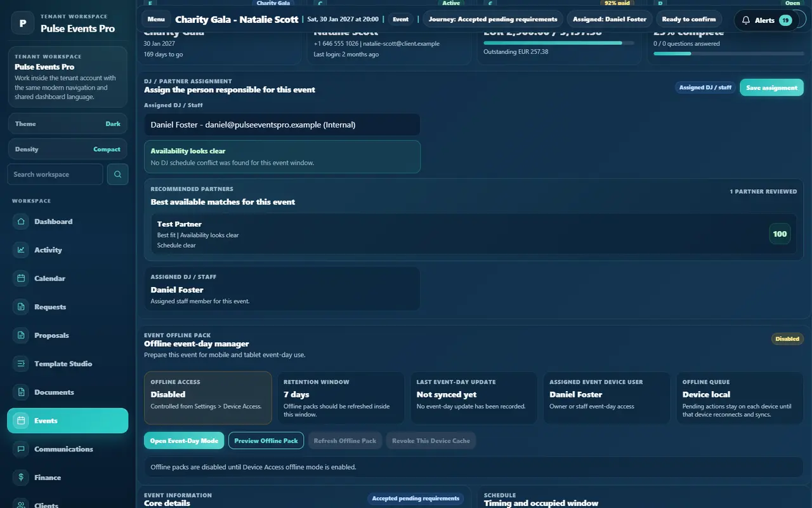Click the Documents icon in sidebar
Screen dimensions: 812x508
tap(21, 392)
